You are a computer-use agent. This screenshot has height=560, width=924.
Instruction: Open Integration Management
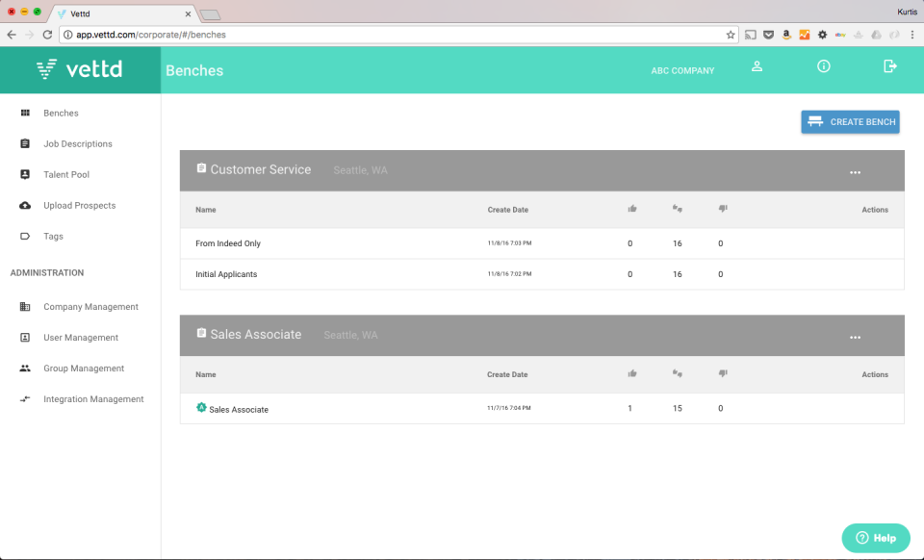93,399
